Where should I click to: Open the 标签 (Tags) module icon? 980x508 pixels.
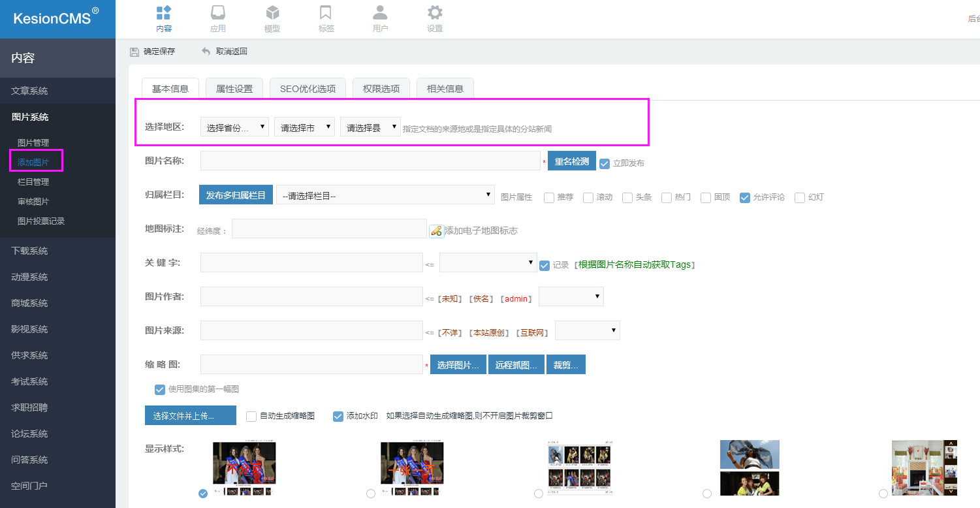click(x=326, y=13)
